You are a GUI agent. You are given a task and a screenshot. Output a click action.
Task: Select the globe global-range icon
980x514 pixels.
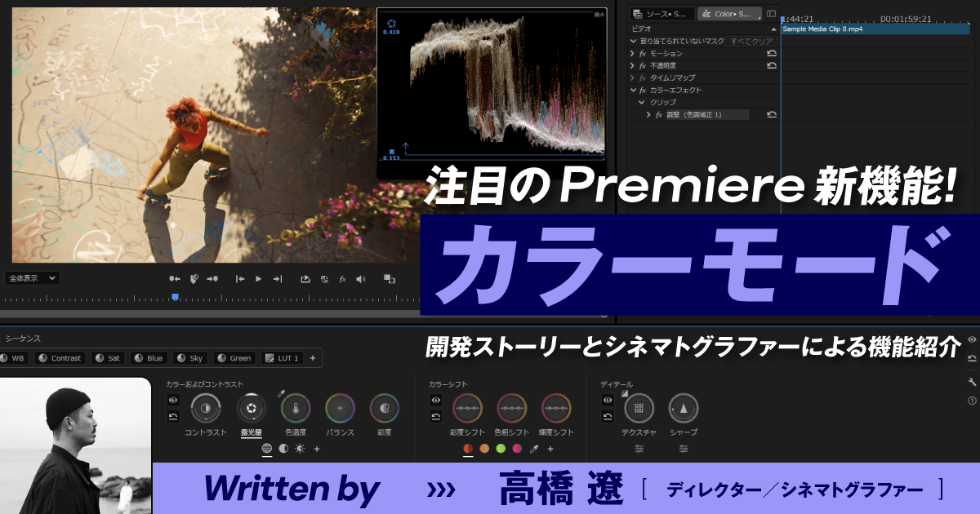[267, 449]
